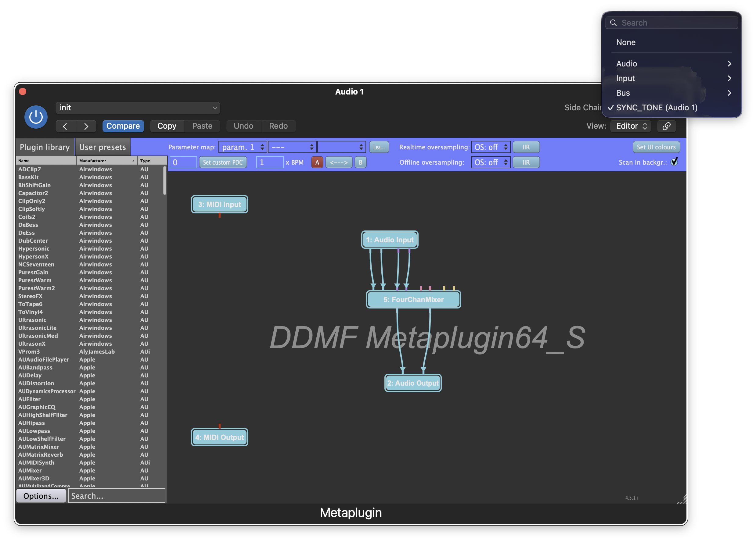Viewport: 756px width, 542px height.
Task: Select the 5: FourChanMixer node
Action: (x=413, y=299)
